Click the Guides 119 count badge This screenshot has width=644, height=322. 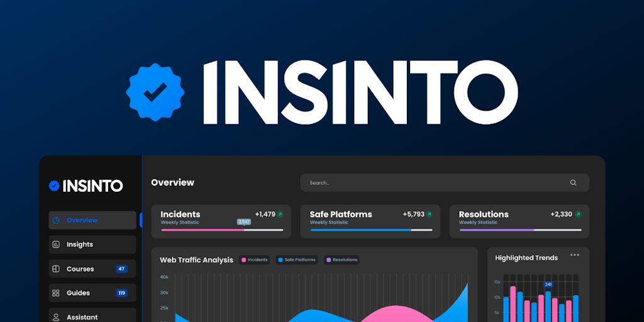point(121,293)
